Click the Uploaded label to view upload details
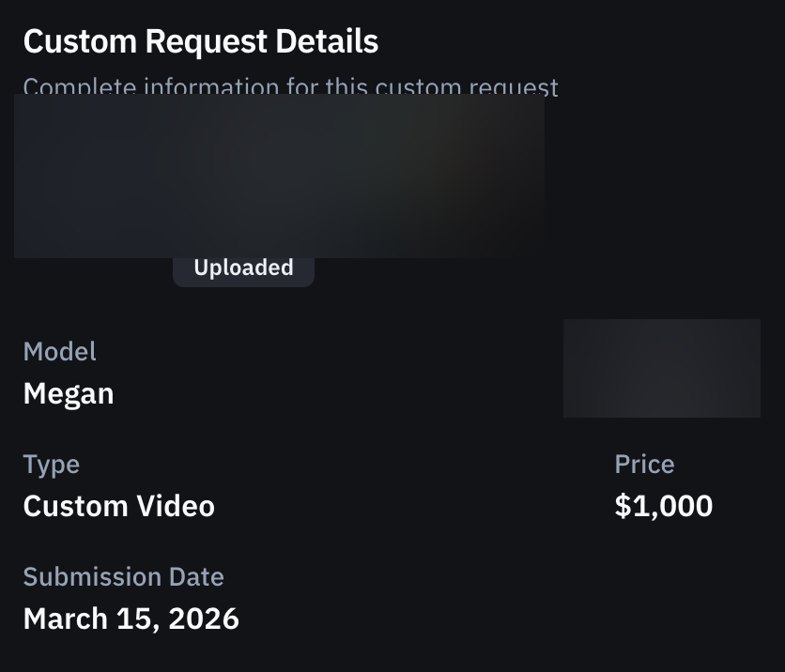 point(243,267)
